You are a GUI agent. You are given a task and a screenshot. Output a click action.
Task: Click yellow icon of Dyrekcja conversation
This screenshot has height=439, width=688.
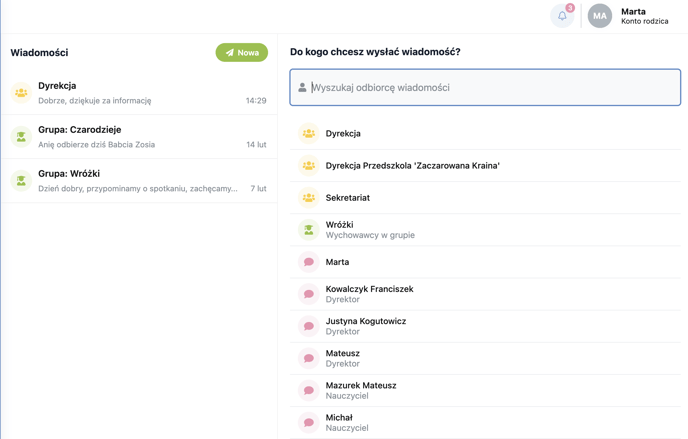coord(21,93)
